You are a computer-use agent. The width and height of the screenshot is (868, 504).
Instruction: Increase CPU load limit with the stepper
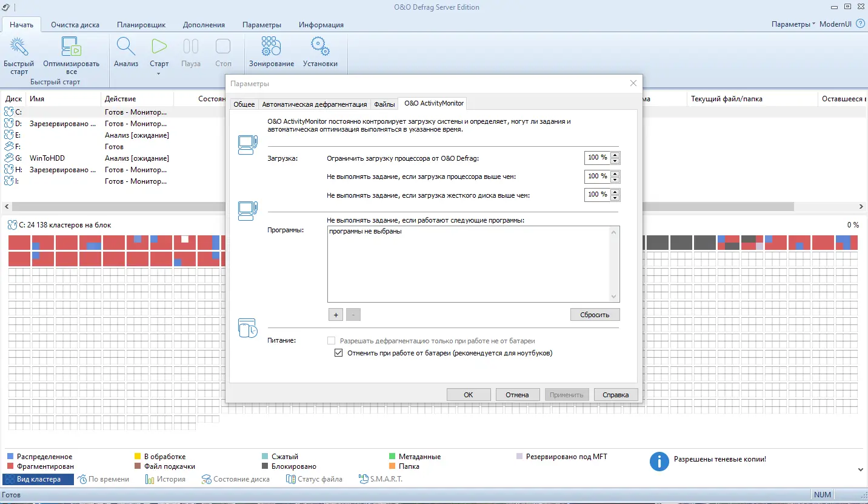[616, 155]
